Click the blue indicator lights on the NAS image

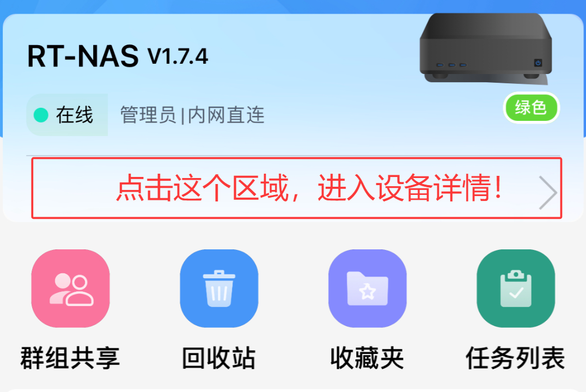click(451, 65)
